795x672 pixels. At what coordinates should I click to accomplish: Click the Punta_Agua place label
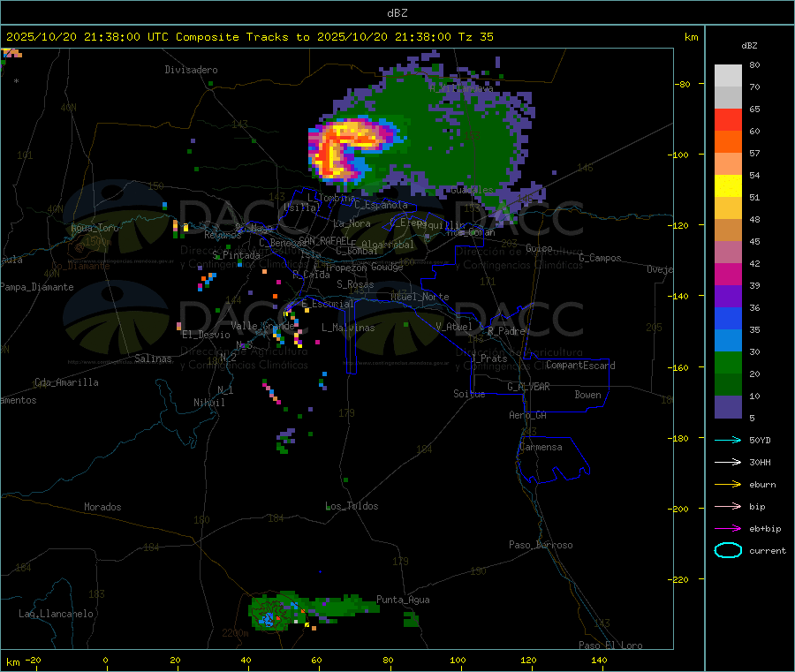tap(403, 600)
